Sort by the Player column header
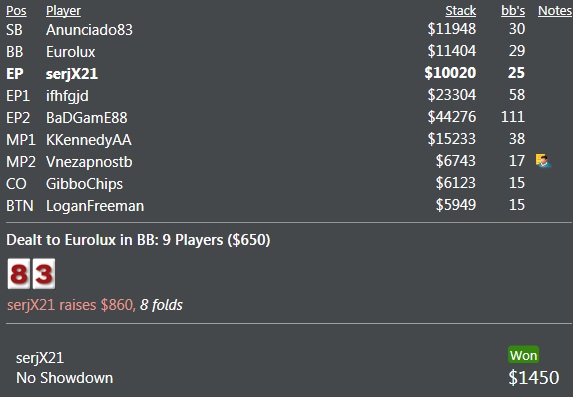Screen dimensions: 573x397 point(63,11)
